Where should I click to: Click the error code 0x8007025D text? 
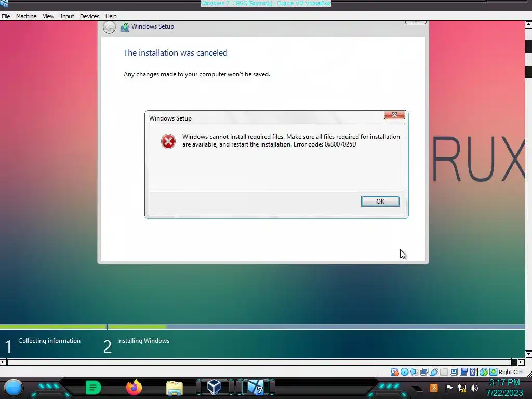tap(340, 144)
